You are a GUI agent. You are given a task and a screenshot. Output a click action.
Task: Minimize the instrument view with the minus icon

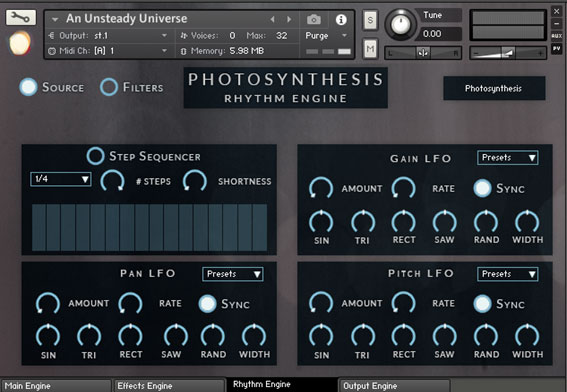pyautogui.click(x=557, y=24)
